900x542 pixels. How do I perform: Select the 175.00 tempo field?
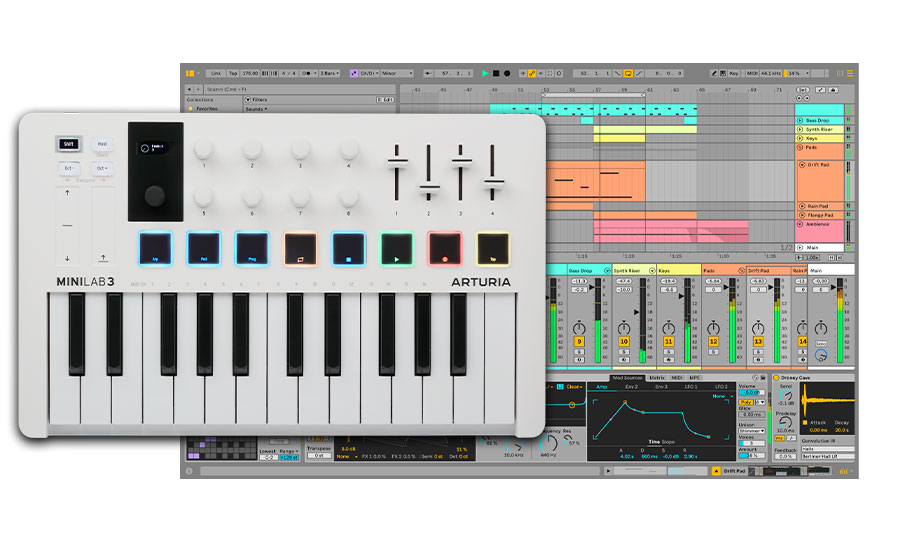250,73
